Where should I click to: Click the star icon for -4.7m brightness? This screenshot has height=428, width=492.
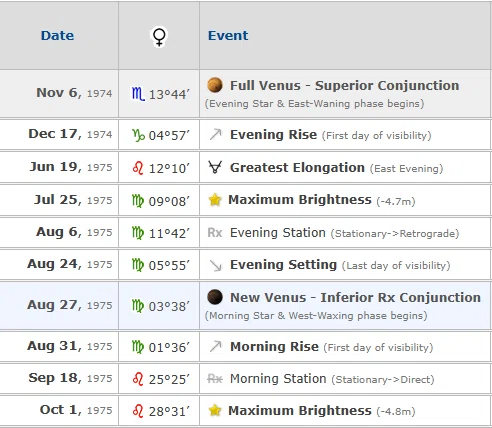(215, 200)
